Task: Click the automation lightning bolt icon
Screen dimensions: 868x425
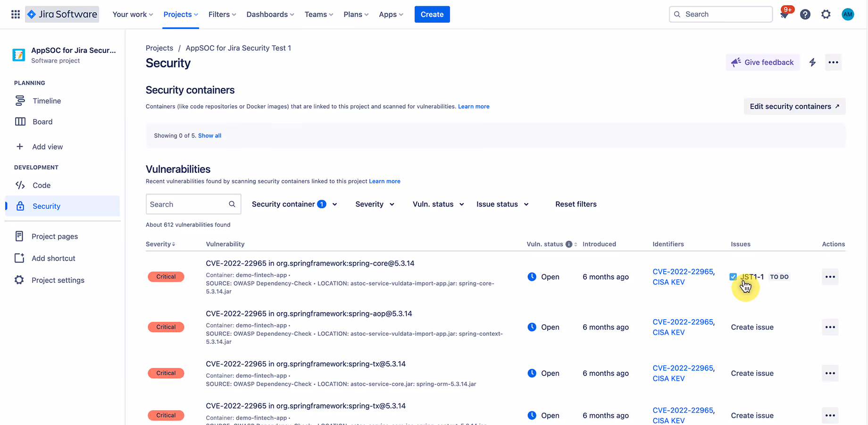Action: point(812,62)
